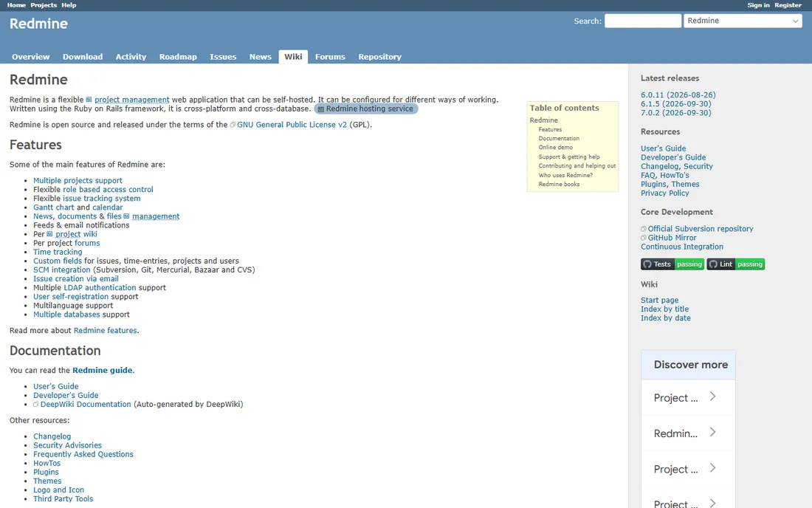Click into the Search input field
Screen dimensions: 812x508
643,21
